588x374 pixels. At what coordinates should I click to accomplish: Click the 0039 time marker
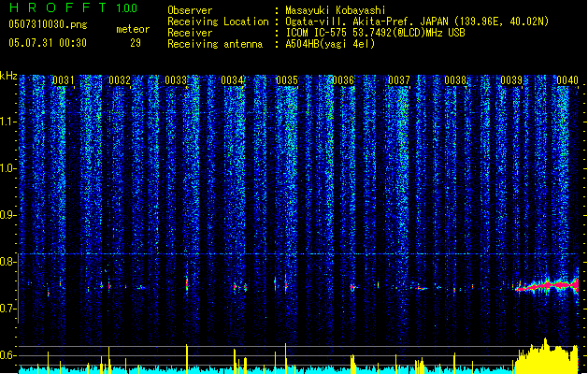click(x=511, y=80)
